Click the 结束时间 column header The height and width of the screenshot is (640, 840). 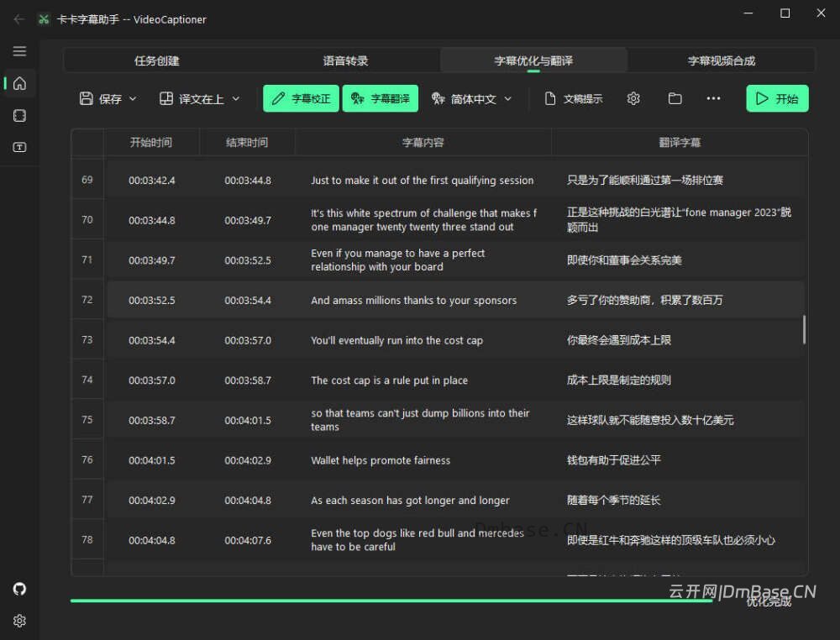[x=247, y=143]
